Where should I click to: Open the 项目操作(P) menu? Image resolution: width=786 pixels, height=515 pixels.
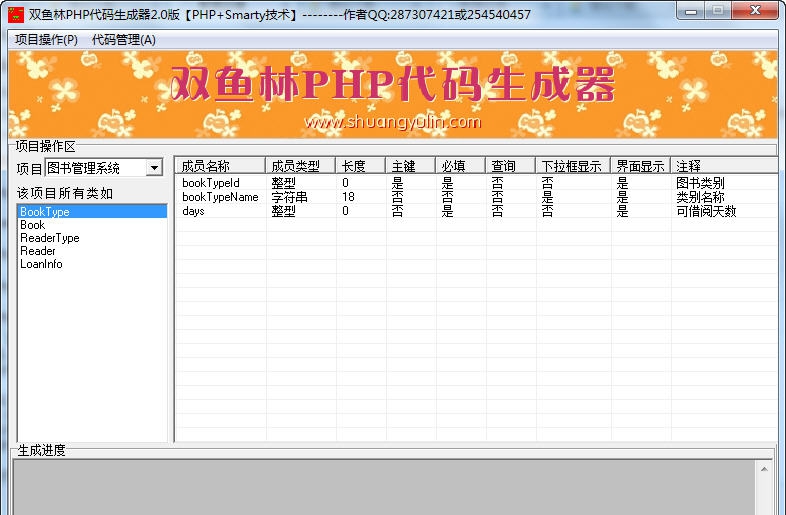point(46,40)
